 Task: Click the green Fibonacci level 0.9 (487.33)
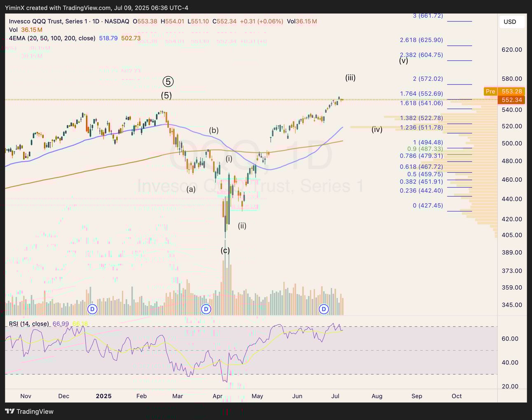point(425,149)
